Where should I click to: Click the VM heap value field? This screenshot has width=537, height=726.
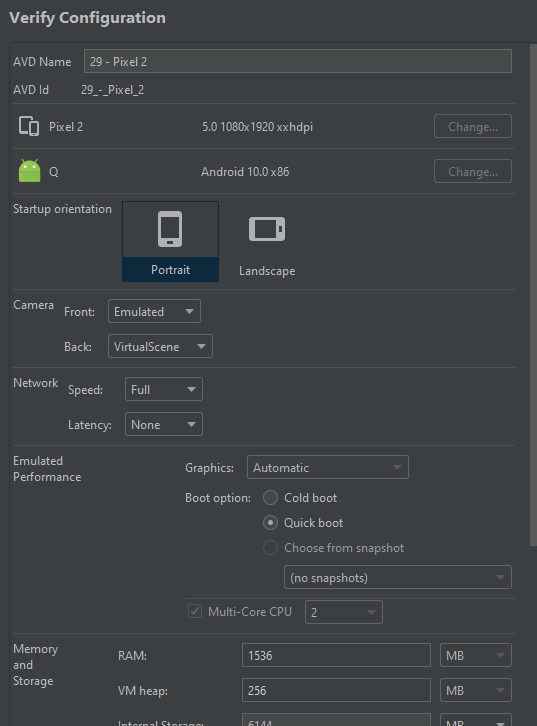point(337,690)
